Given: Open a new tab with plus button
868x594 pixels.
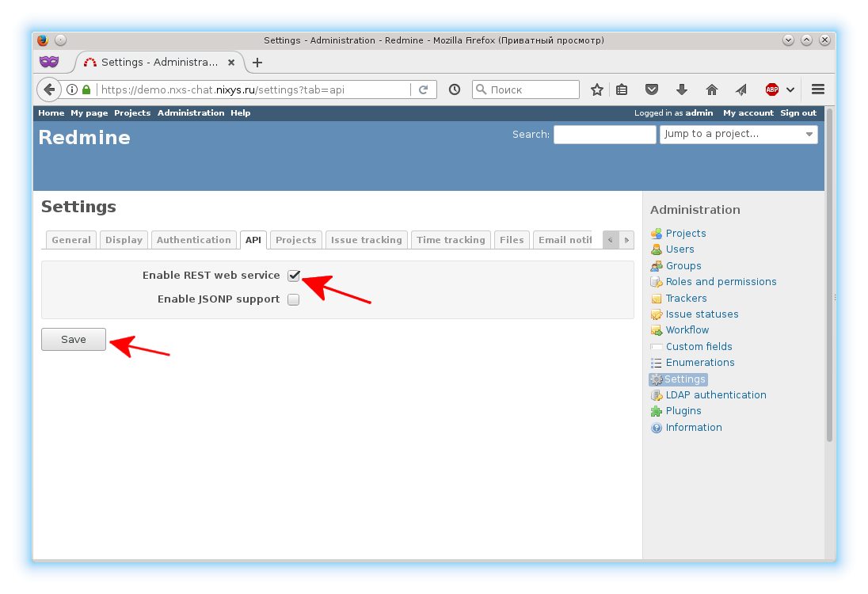Looking at the screenshot, I should click(x=257, y=63).
